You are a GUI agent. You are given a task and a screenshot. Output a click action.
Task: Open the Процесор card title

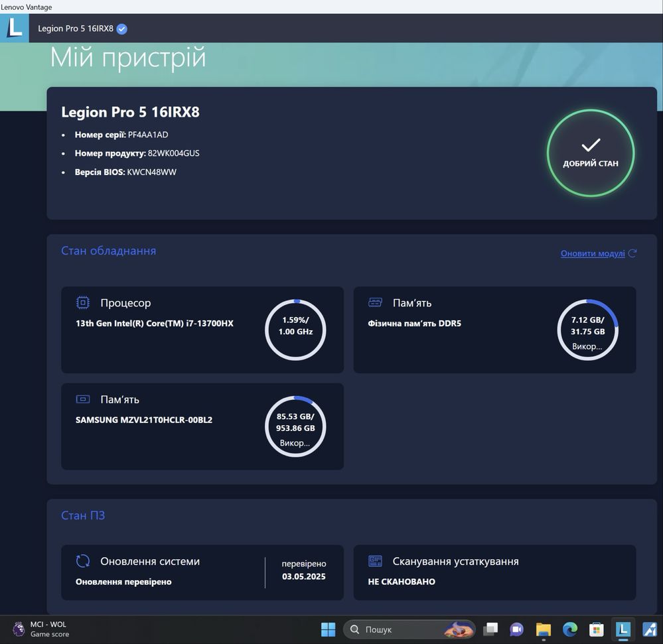click(125, 303)
